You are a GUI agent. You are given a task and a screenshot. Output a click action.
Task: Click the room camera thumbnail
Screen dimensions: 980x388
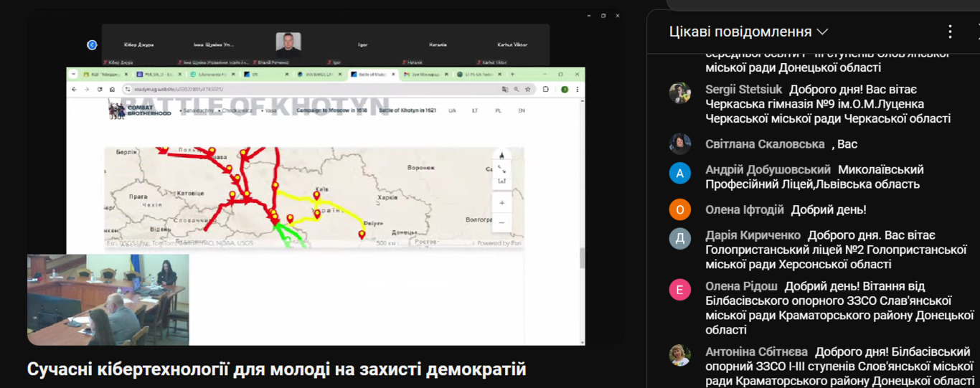coord(108,300)
